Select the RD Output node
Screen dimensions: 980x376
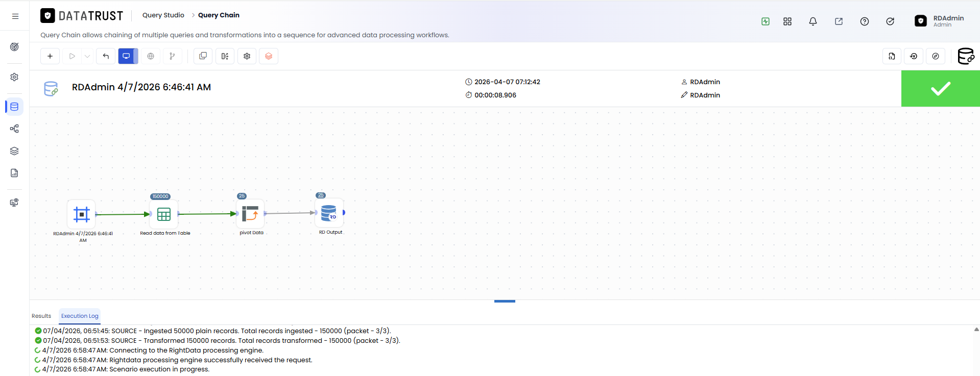329,213
